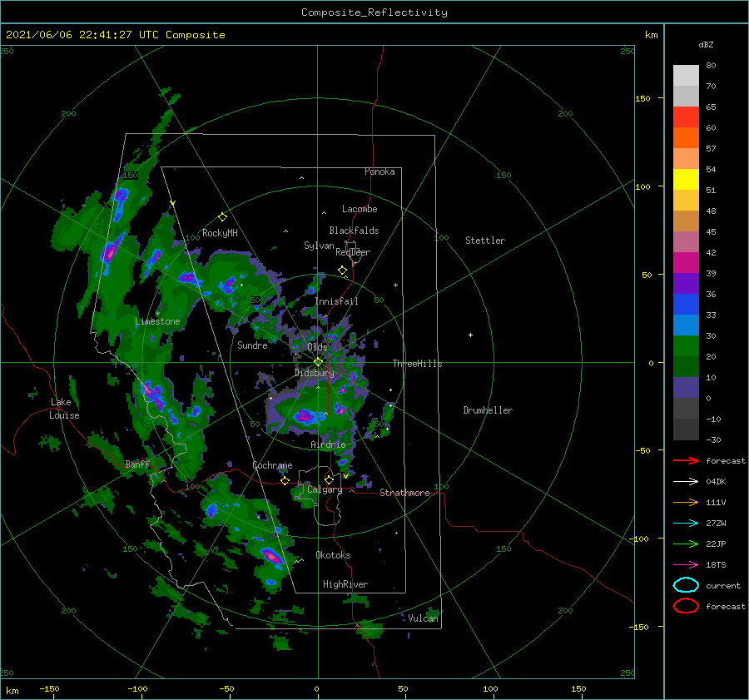Screen dimensions: 749x700
Task: Select the purple 36-39 dBZ color swatch
Action: coord(686,283)
